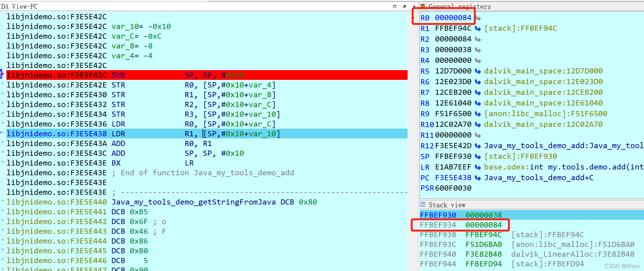Click R0 register value 00000084
Screen dimensions: 644x271
click(x=453, y=18)
